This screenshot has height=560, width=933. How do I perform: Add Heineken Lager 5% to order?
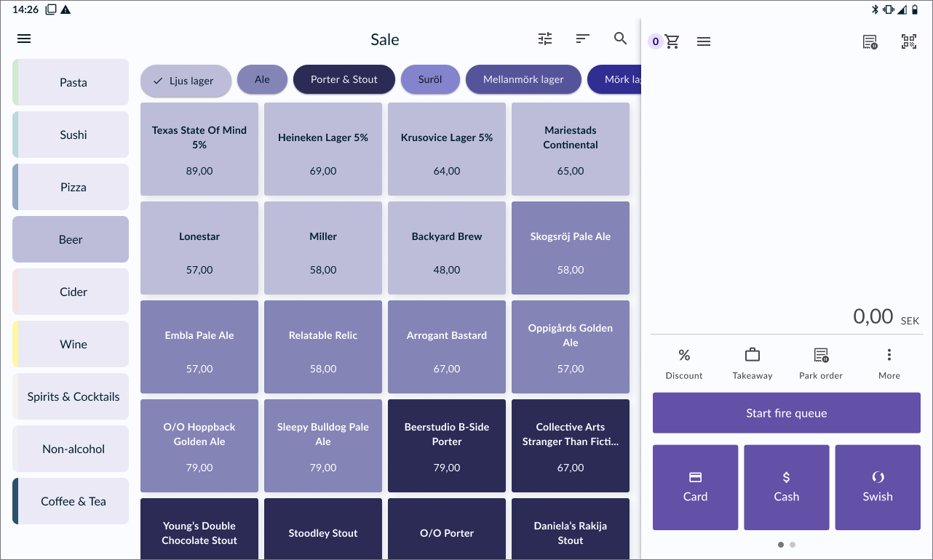click(323, 149)
